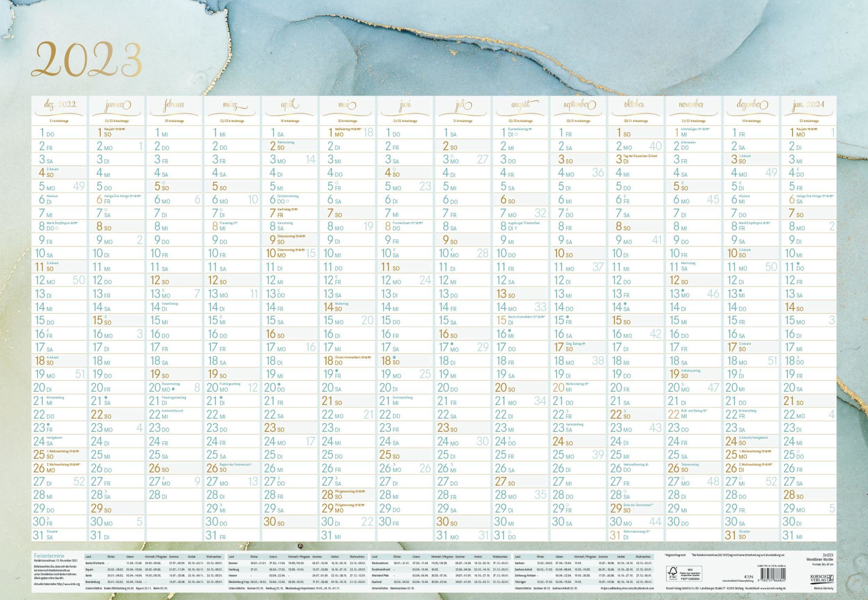Select the februar month header
Screen dimensions: 868x600
tap(174, 105)
